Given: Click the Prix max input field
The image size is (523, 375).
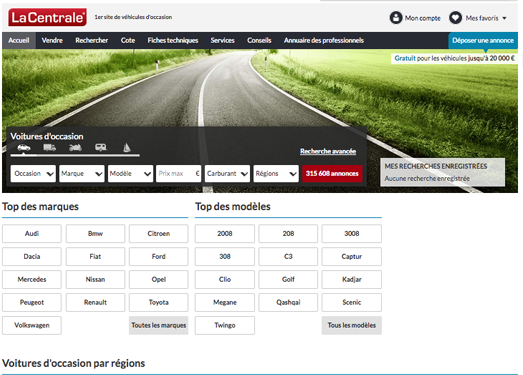Looking at the screenshot, I should [178, 173].
